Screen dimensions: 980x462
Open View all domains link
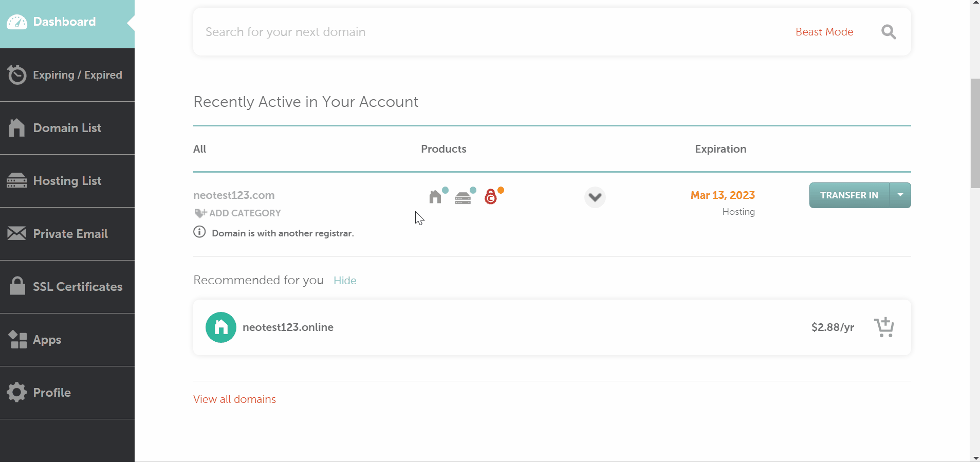[234, 399]
